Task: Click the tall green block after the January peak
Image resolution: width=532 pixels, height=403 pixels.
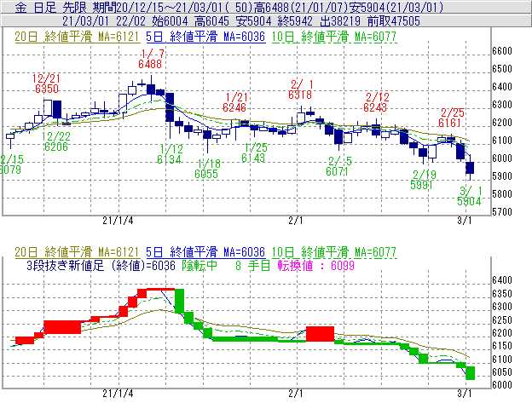Action: pos(179,301)
